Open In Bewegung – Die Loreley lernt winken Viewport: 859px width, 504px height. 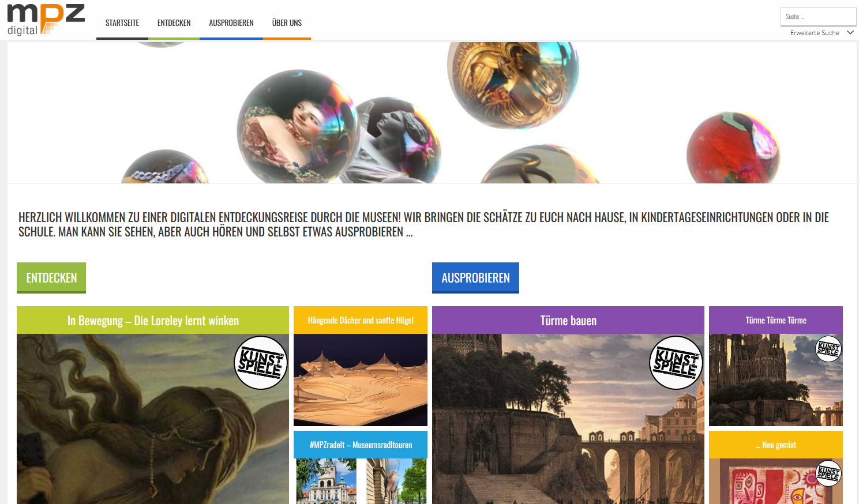pyautogui.click(x=153, y=320)
